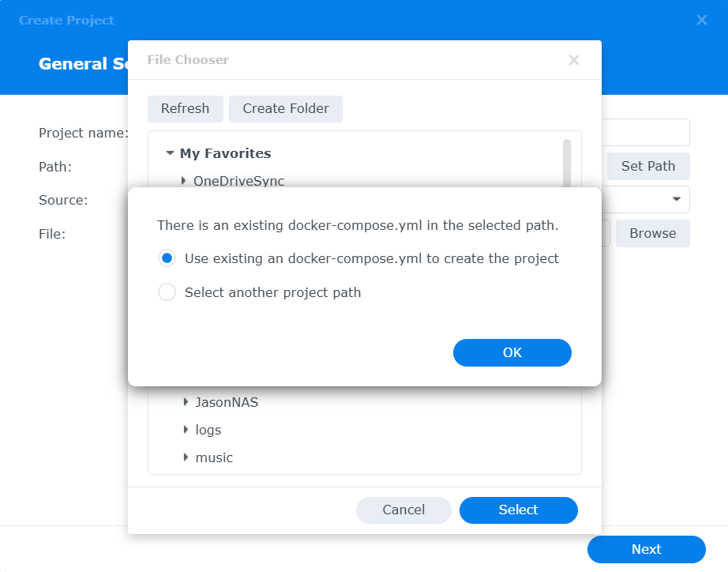This screenshot has width=728, height=572.
Task: Close the Create Project window
Action: click(x=701, y=20)
